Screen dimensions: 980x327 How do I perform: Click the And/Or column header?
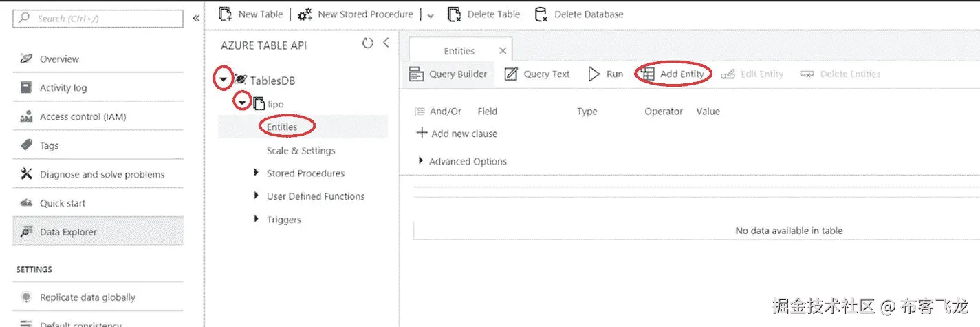446,112
